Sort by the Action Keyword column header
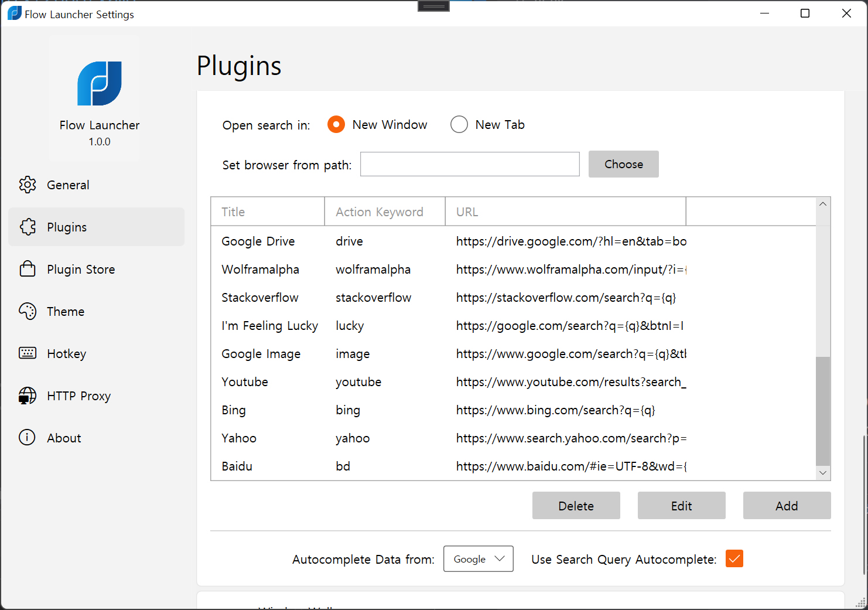This screenshot has height=610, width=868. [385, 212]
